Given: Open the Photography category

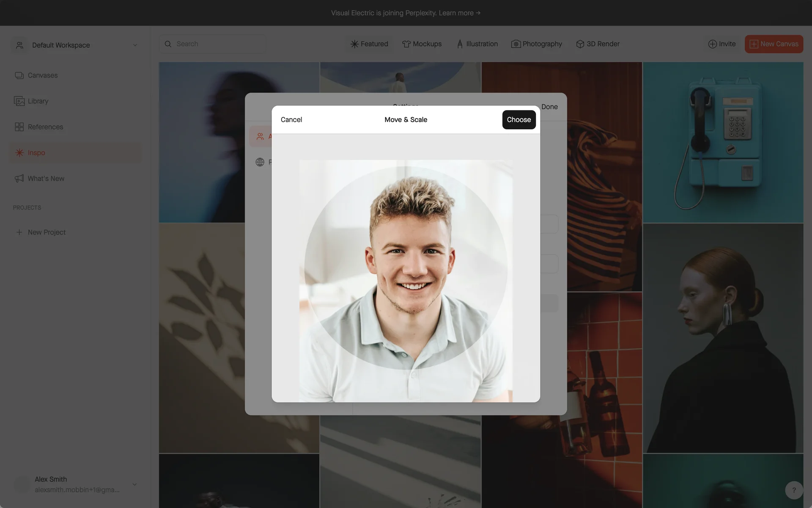Looking at the screenshot, I should point(536,44).
